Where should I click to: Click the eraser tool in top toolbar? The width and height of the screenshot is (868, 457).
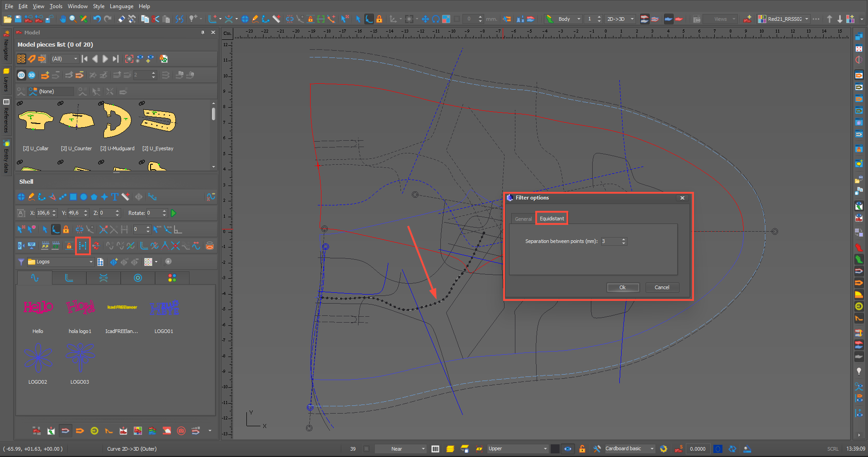pos(121,19)
